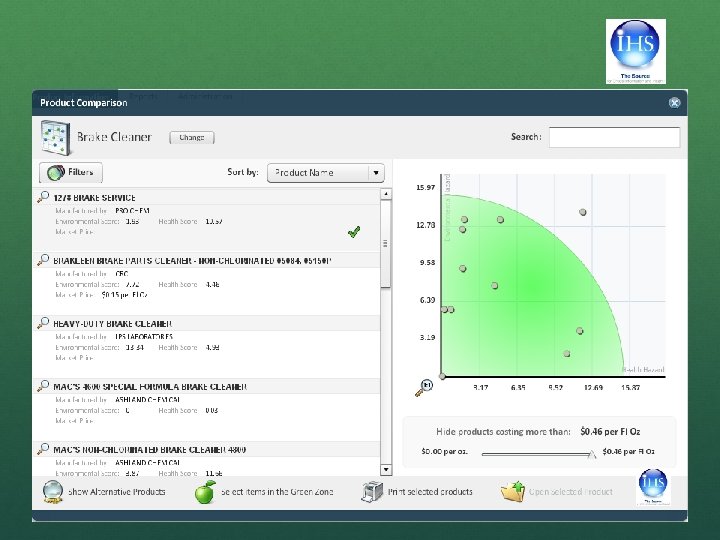The width and height of the screenshot is (720, 540).
Task: Toggle green checkmark on 1274 BRAKE SERVICE
Action: [354, 232]
